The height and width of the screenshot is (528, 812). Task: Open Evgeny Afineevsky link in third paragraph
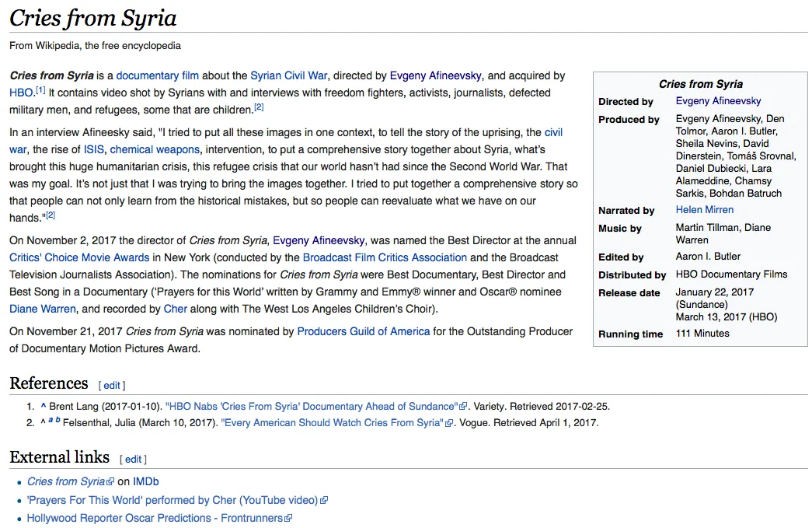pos(319,241)
